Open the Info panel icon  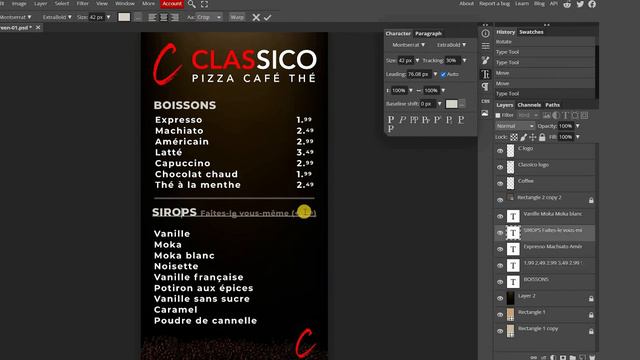coord(485,34)
